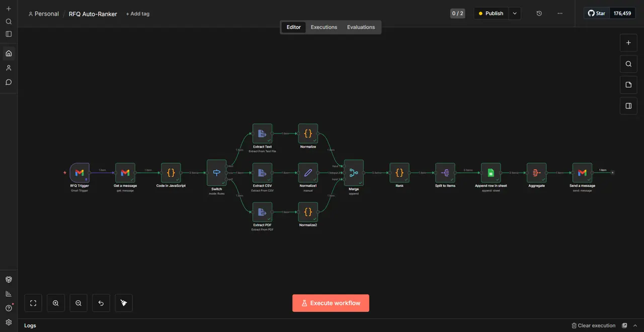Expand the Logs panel chevron

point(635,325)
